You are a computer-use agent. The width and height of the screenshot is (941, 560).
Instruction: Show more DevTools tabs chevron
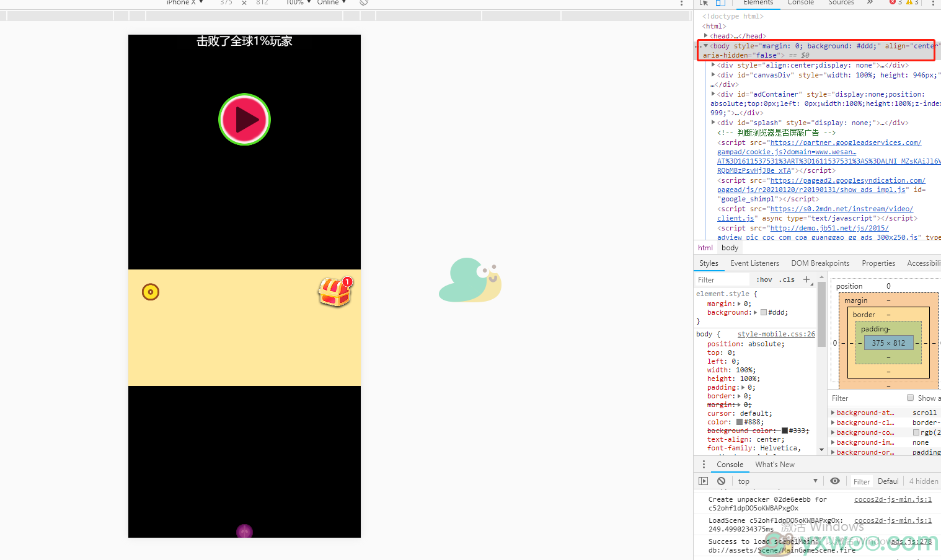pos(870,2)
